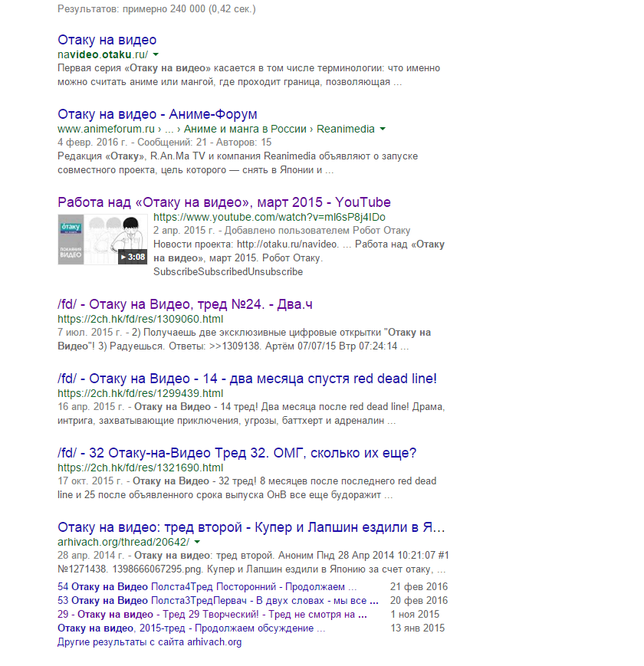Click «Другие результаты с сайта arhivach.org»
The width and height of the screenshot is (644, 666).
tap(149, 641)
